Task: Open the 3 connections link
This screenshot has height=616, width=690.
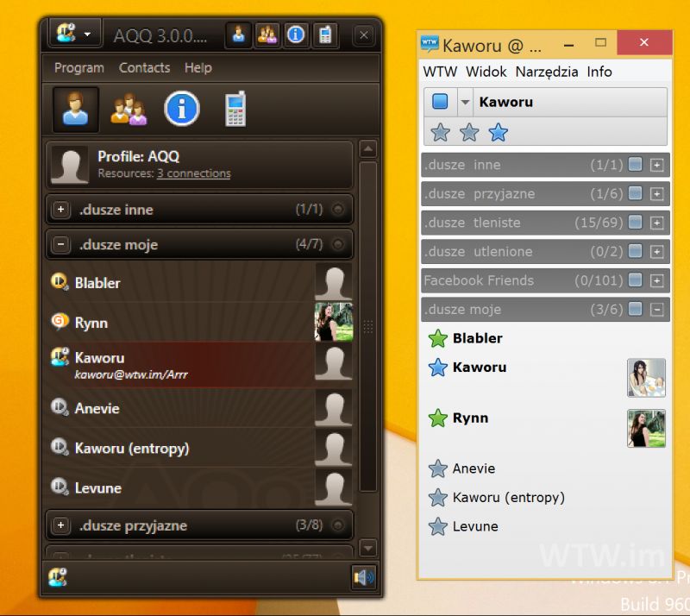Action: click(x=193, y=173)
